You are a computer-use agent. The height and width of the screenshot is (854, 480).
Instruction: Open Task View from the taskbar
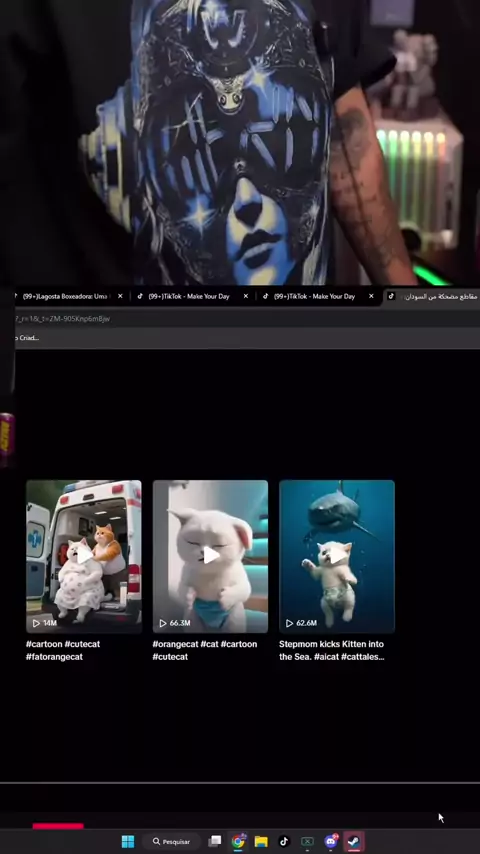point(215,841)
